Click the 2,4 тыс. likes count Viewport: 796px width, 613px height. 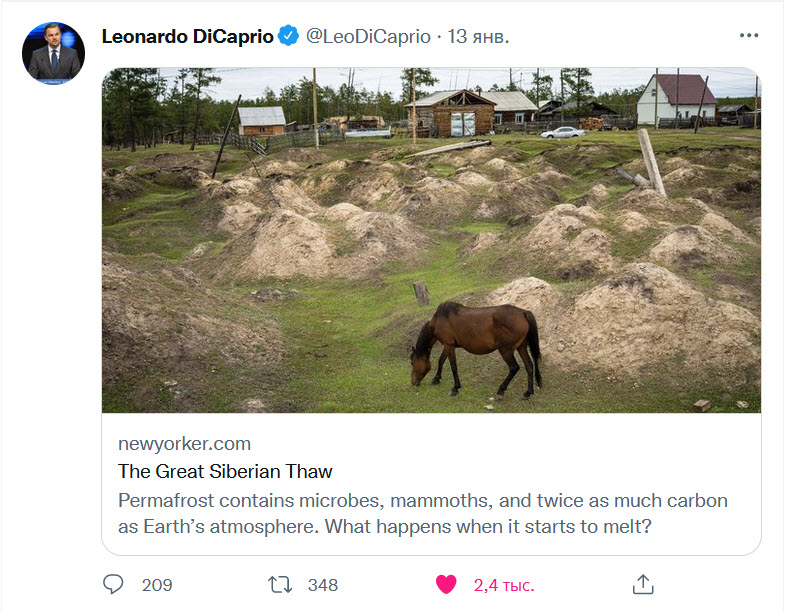point(503,585)
